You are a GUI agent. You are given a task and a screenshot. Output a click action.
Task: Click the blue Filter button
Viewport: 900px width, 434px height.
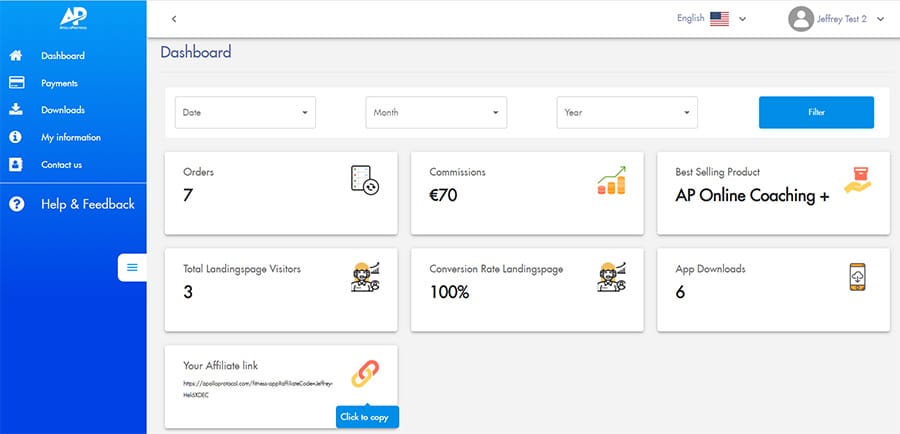coord(816,113)
